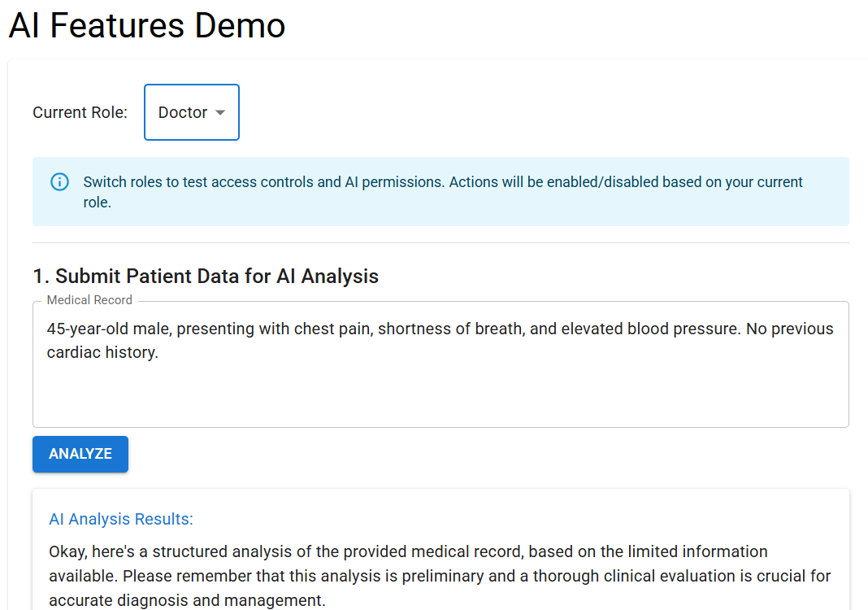Open the Current Role dropdown showing Doctor
868x610 pixels.
pos(192,112)
